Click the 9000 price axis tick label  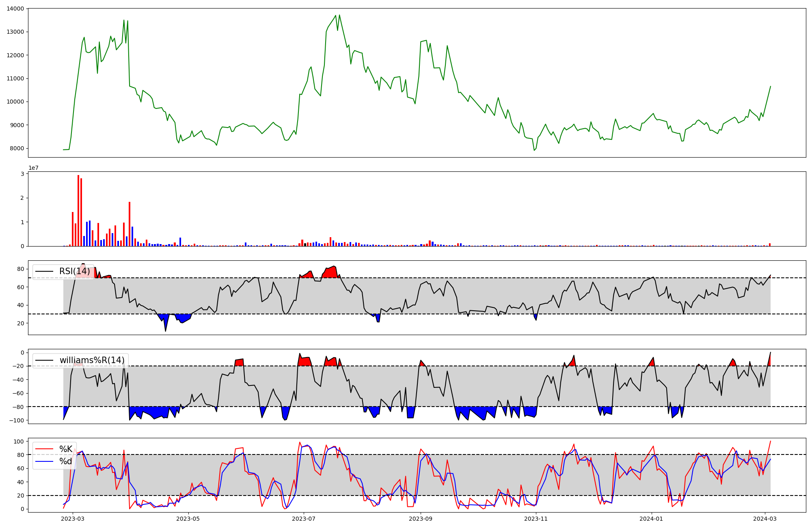[x=17, y=125]
